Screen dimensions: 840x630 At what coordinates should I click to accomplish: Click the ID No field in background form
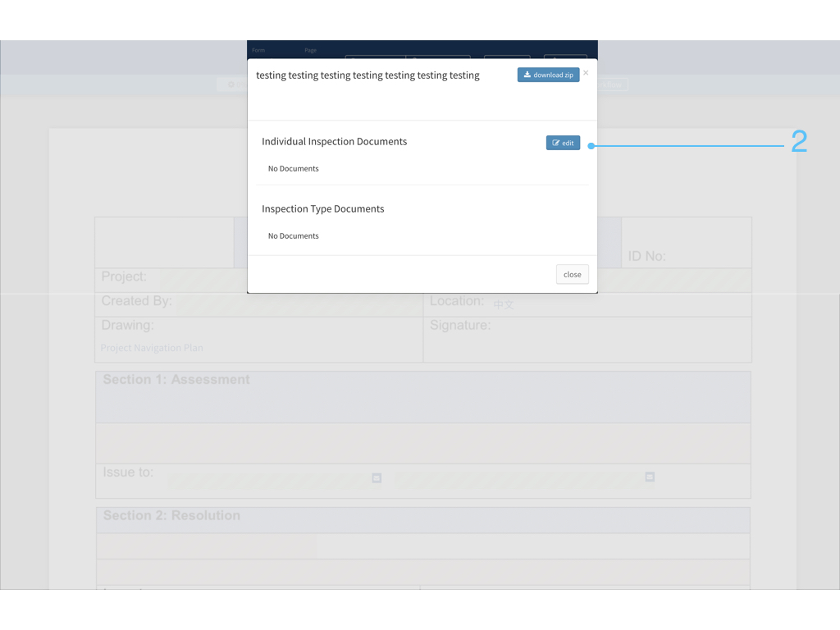687,243
